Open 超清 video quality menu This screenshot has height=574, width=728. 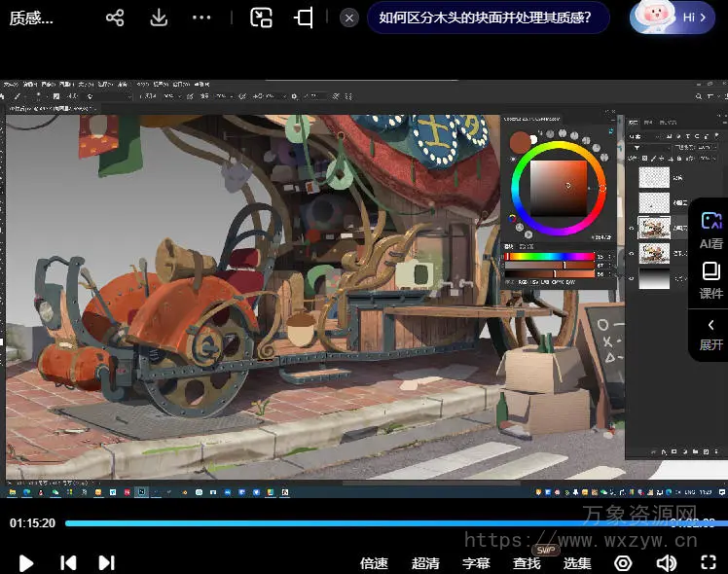coord(425,562)
